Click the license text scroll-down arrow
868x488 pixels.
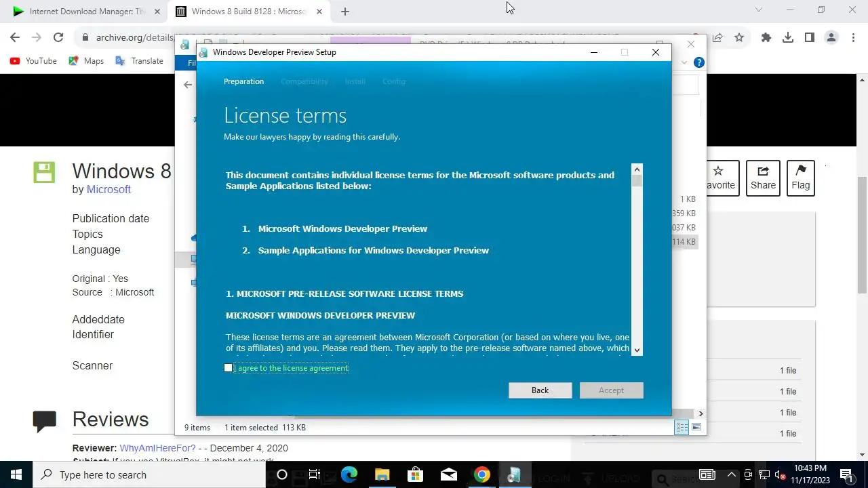tap(636, 350)
